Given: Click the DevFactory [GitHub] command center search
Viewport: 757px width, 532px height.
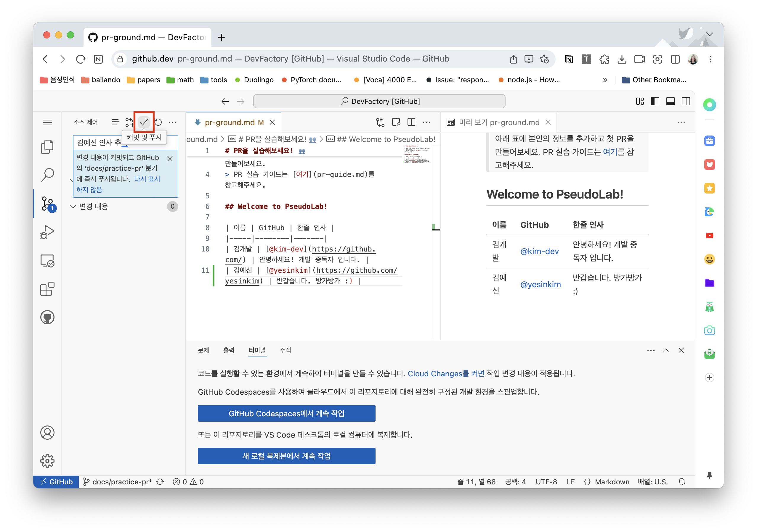Looking at the screenshot, I should click(379, 101).
